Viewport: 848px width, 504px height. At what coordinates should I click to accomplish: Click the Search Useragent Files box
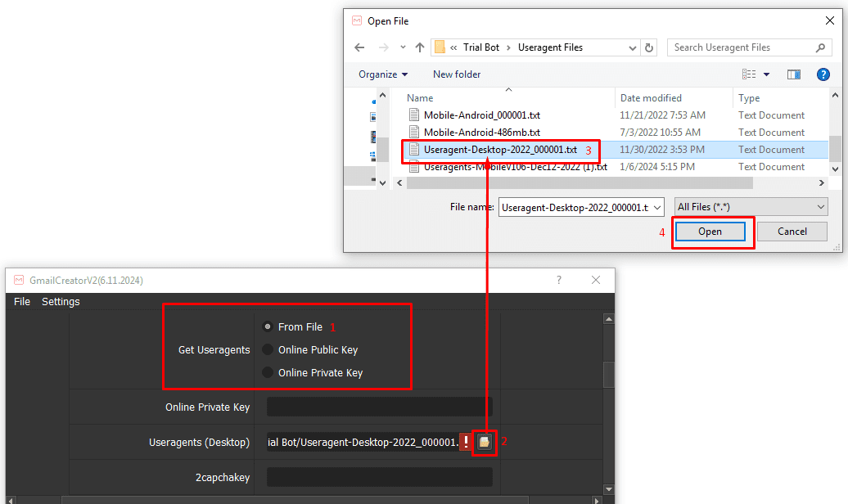click(x=750, y=47)
